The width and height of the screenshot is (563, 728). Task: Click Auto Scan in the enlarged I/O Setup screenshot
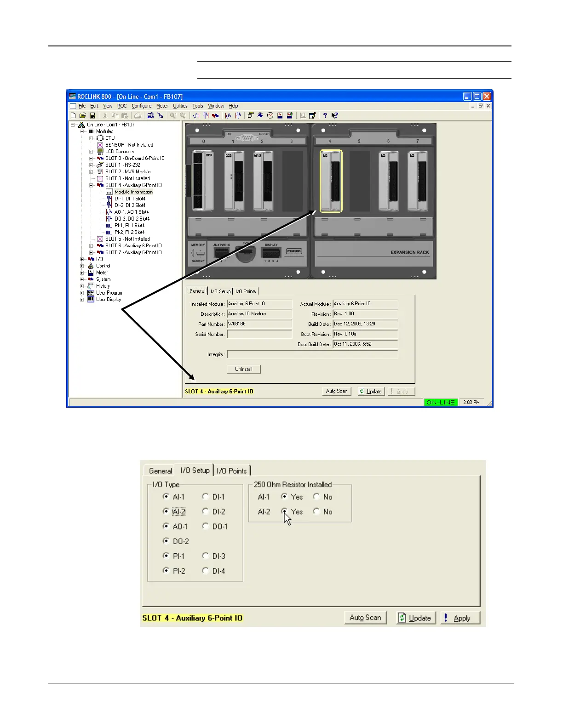(365, 618)
